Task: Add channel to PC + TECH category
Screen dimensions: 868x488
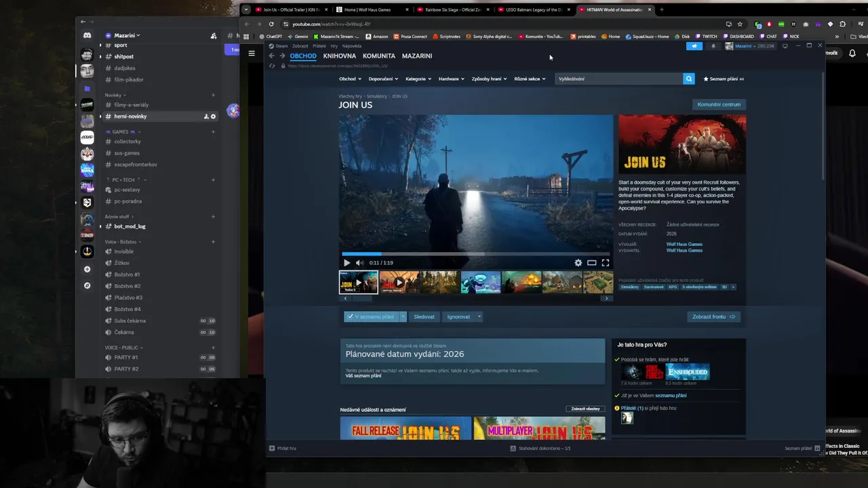Action: 213,180
